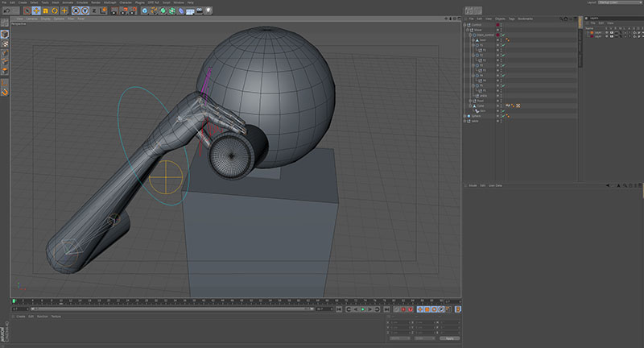Viewport: 644px width, 348px height.
Task: Open the Layout dropdown at top right
Action: click(x=621, y=2)
